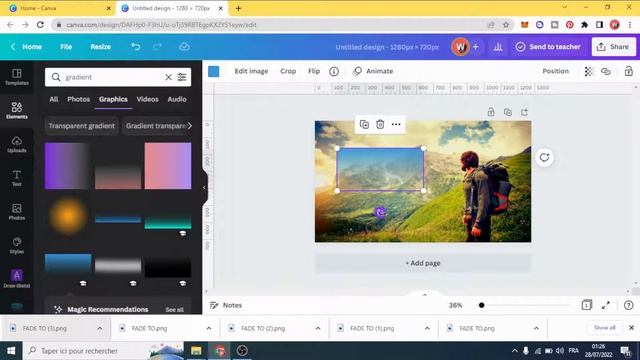Open the Styles sidebar panel
Viewport: 640px width, 360px height.
pos(17,245)
